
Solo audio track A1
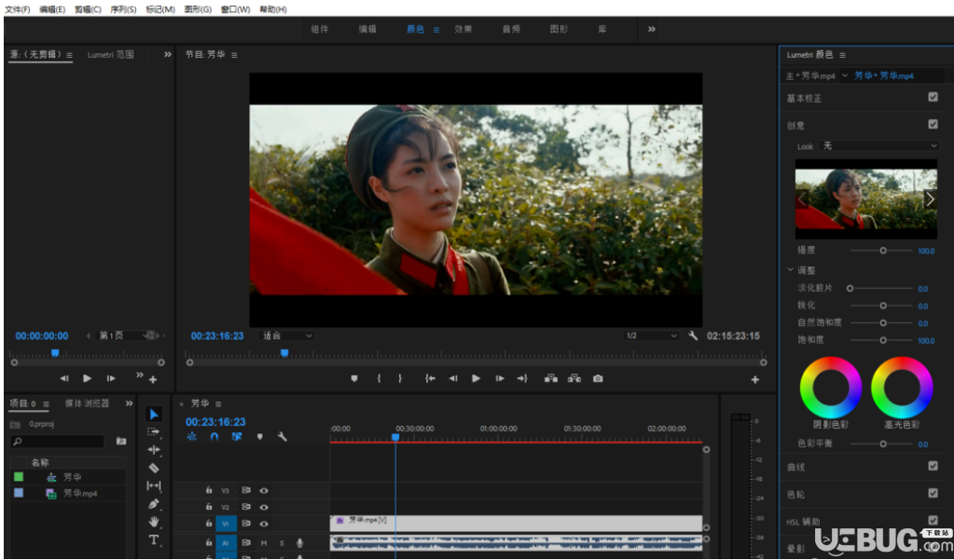(x=281, y=542)
